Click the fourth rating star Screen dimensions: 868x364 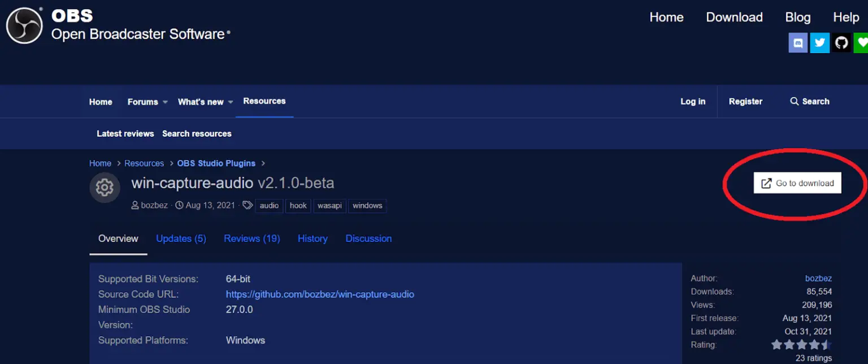click(814, 344)
